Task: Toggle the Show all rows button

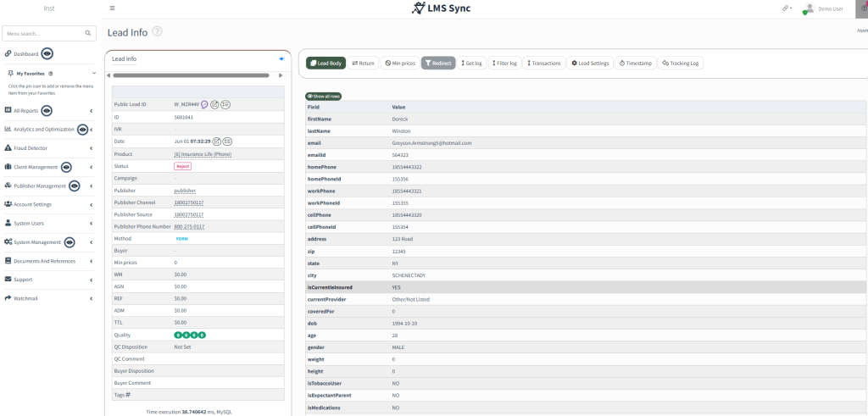Action: click(324, 97)
